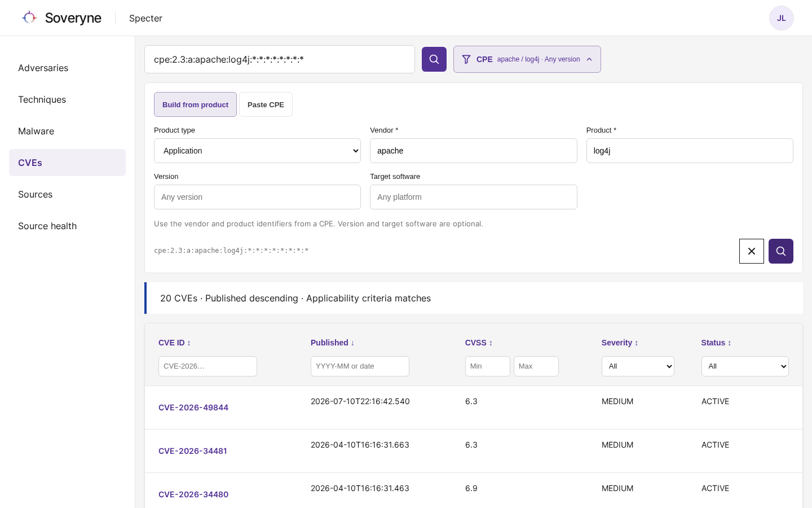The image size is (812, 508).
Task: Click the Published date filter field
Action: tap(360, 366)
